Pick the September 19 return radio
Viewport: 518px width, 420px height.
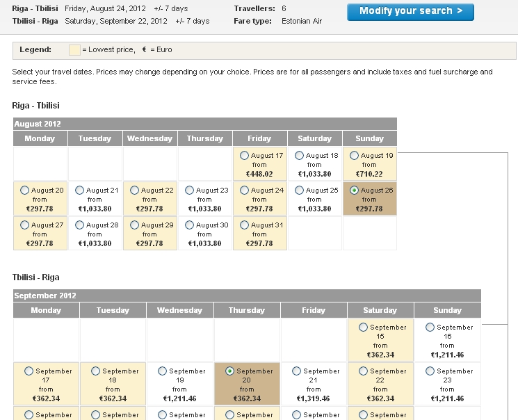point(162,371)
